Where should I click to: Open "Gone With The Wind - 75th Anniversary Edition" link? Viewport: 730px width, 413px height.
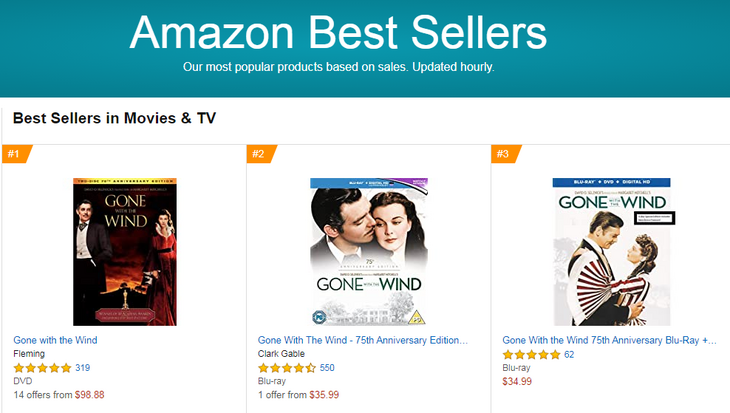[362, 340]
